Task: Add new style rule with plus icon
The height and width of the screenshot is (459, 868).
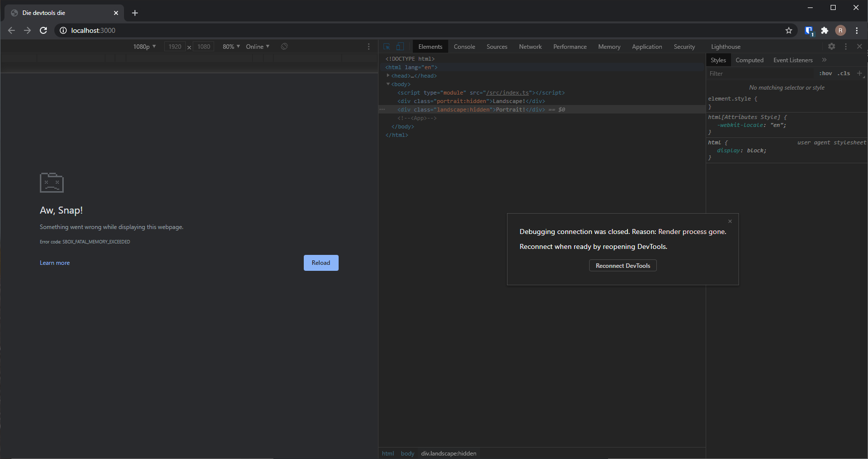Action: [x=860, y=73]
